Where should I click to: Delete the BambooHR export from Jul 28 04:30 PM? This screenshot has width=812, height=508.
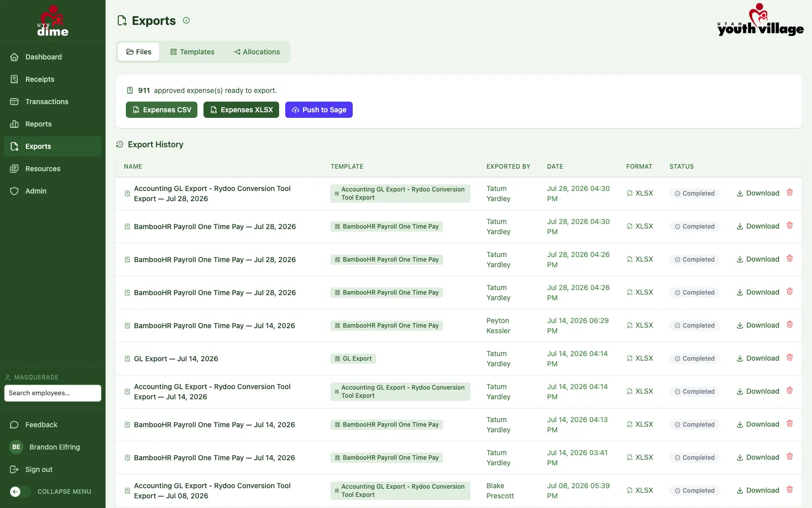tap(790, 226)
